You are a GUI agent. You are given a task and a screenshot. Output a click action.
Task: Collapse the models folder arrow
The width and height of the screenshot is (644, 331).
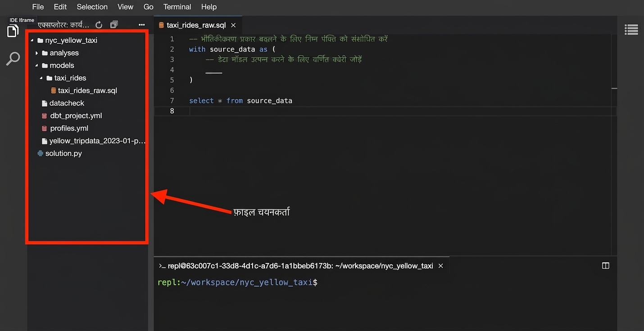(x=36, y=65)
